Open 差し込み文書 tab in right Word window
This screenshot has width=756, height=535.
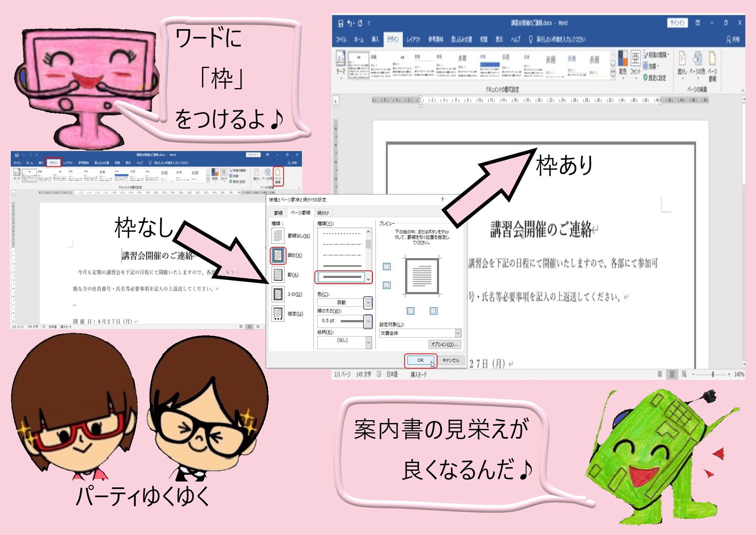461,39
